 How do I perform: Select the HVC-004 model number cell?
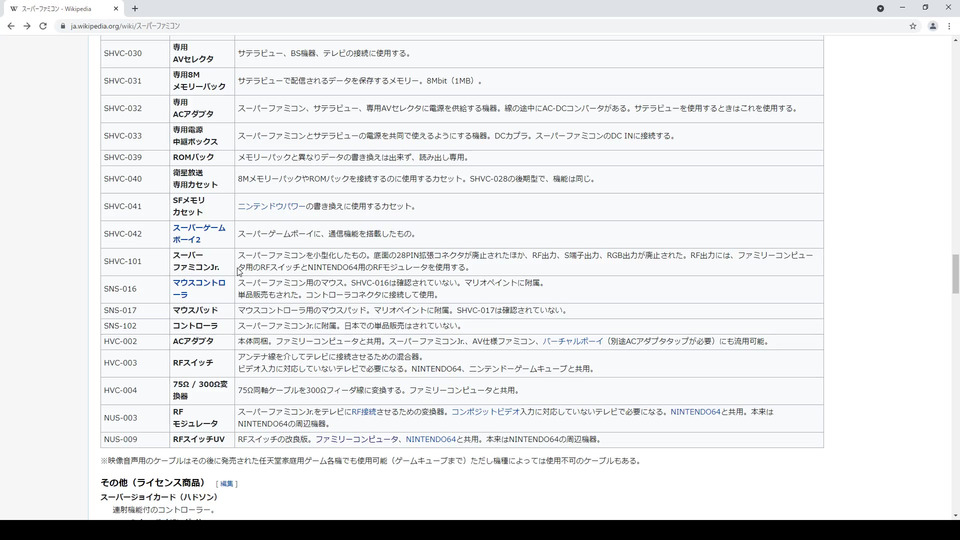coord(135,390)
